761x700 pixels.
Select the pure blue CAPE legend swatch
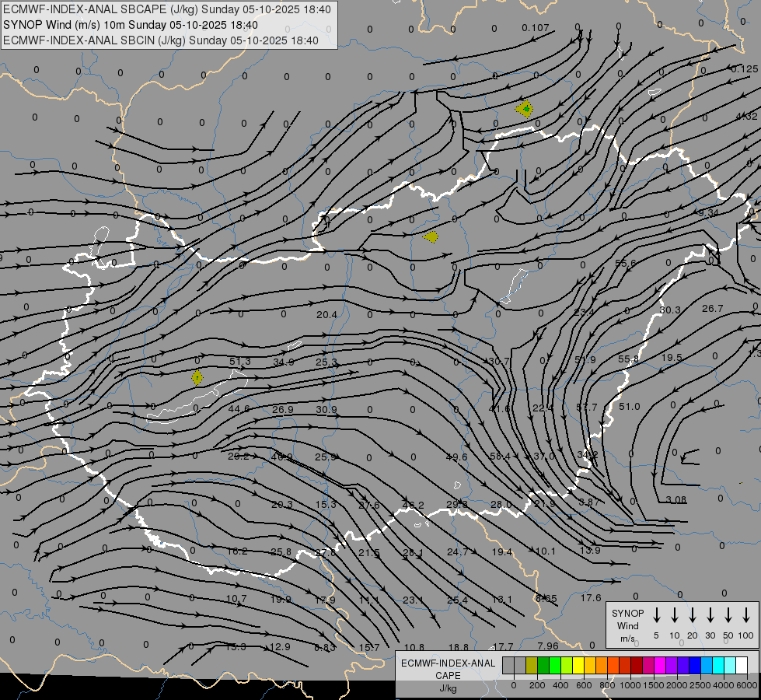pos(694,665)
